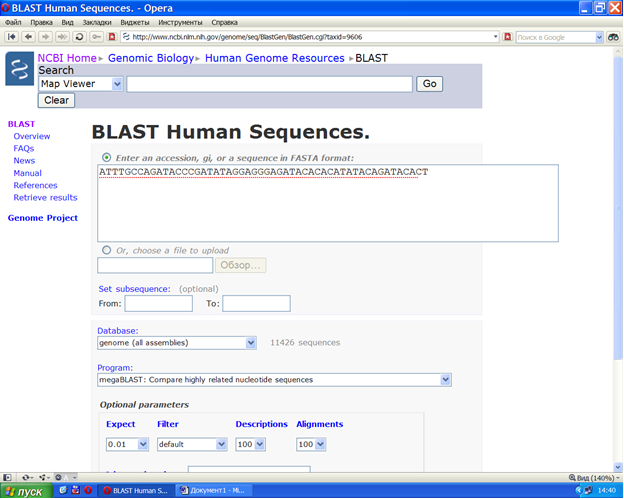Click the NCBI site icon in address field

coord(126,37)
